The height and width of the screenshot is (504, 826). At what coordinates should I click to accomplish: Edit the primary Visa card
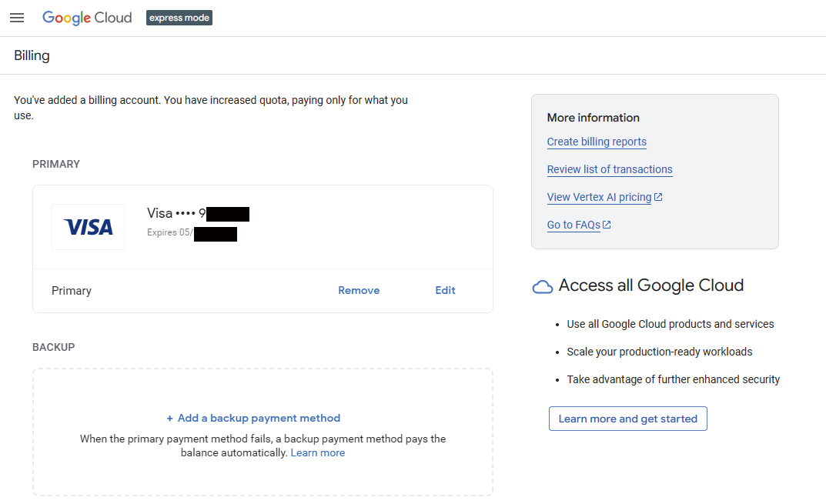click(x=445, y=291)
